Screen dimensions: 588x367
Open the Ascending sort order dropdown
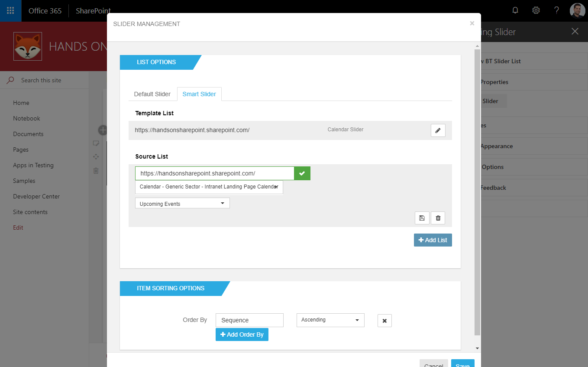point(330,320)
